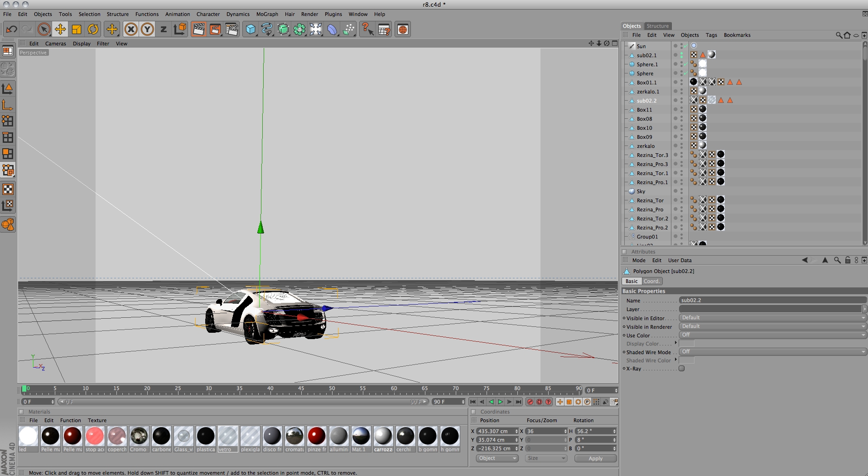Open the Use Color dropdown

pos(772,335)
